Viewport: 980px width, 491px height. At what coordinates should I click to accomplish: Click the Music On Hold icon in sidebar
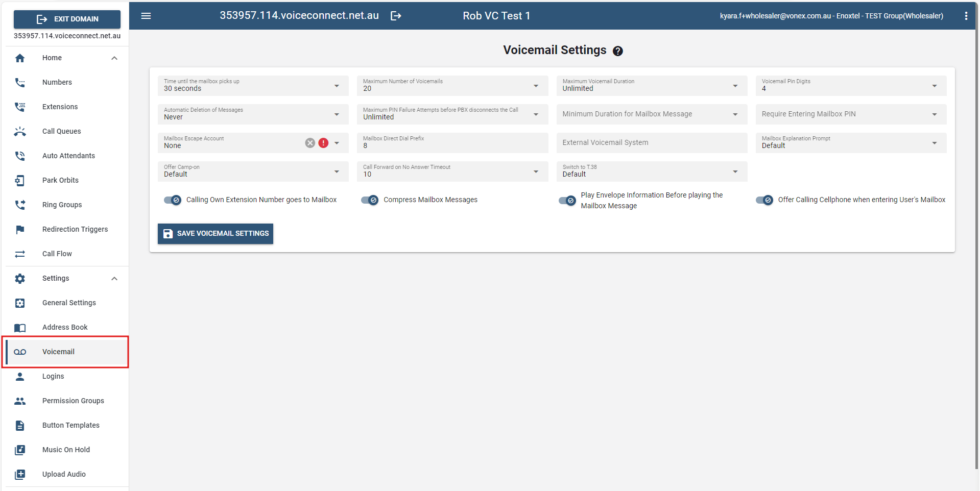[x=20, y=450]
